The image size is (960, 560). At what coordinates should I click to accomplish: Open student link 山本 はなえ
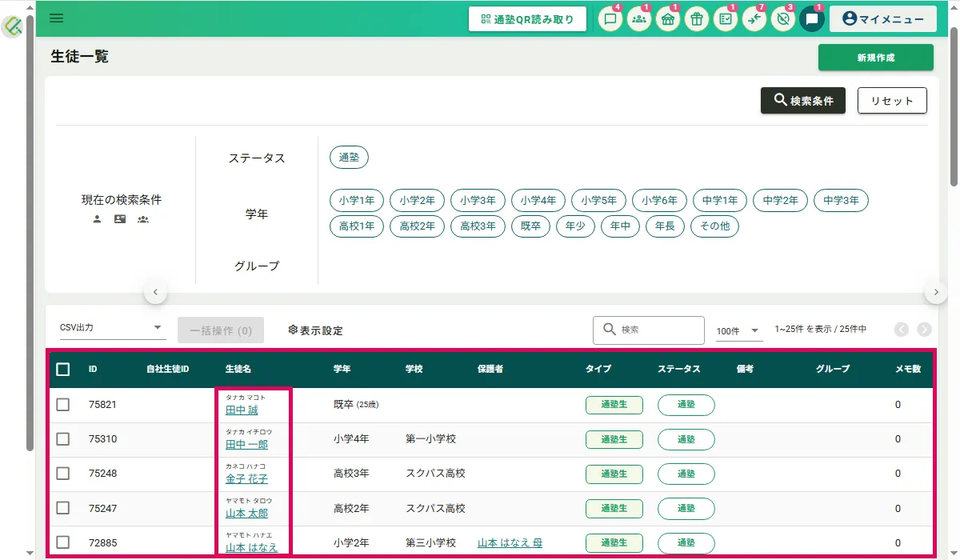point(252,548)
